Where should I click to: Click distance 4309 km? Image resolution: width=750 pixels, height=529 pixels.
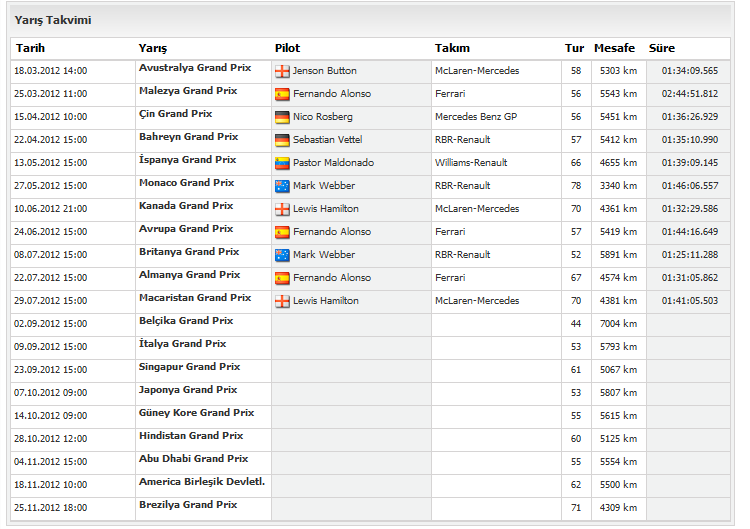click(x=618, y=508)
